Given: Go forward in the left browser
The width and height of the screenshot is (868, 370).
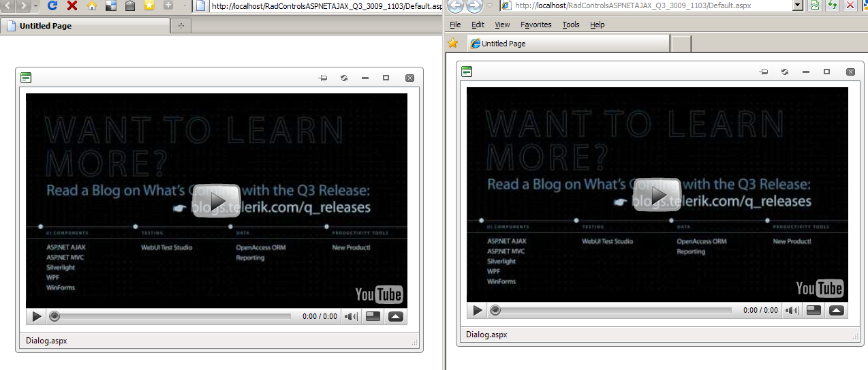Looking at the screenshot, I should 24,5.
